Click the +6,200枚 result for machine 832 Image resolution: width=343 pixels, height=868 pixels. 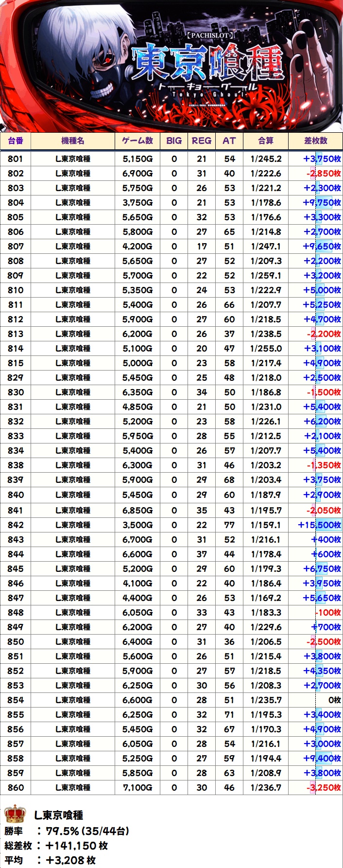pyautogui.click(x=322, y=421)
